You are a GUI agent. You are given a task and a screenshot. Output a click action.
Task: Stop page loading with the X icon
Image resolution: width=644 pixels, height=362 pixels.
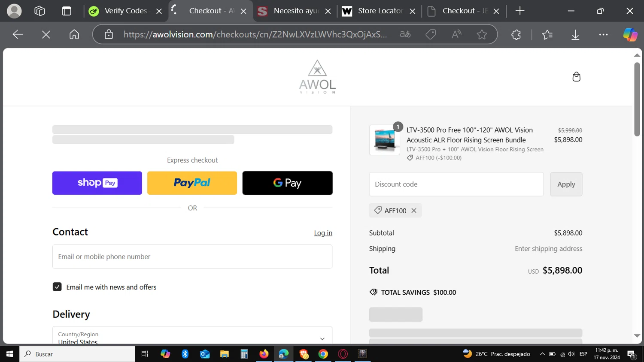(46, 34)
